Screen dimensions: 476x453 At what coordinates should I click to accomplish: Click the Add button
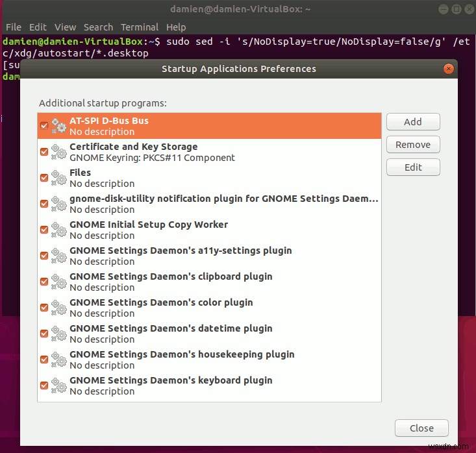[413, 121]
